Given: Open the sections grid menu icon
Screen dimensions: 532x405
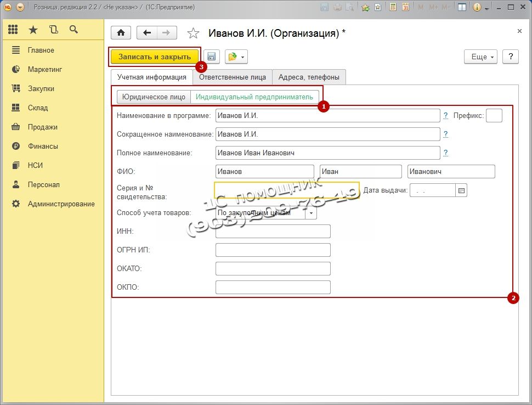Looking at the screenshot, I should [13, 30].
